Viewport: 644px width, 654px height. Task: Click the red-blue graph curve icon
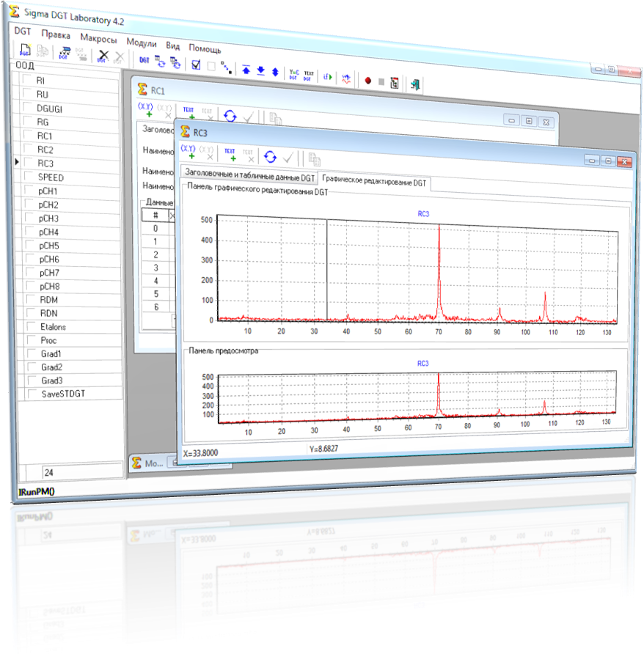pos(346,78)
